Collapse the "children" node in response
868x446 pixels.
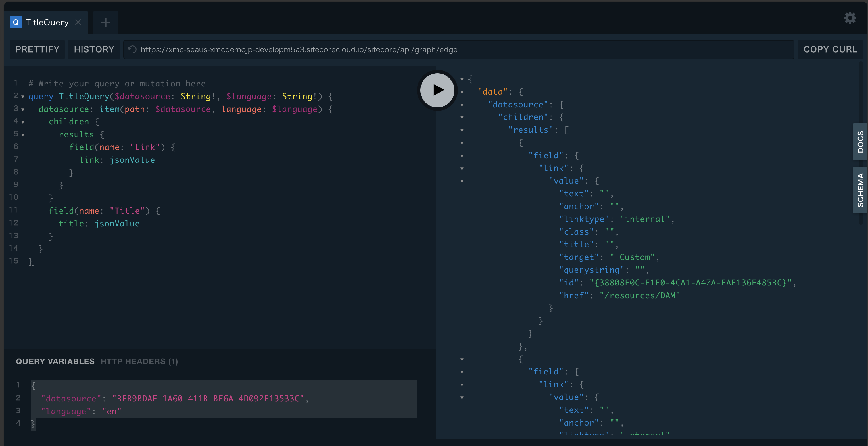pos(462,118)
